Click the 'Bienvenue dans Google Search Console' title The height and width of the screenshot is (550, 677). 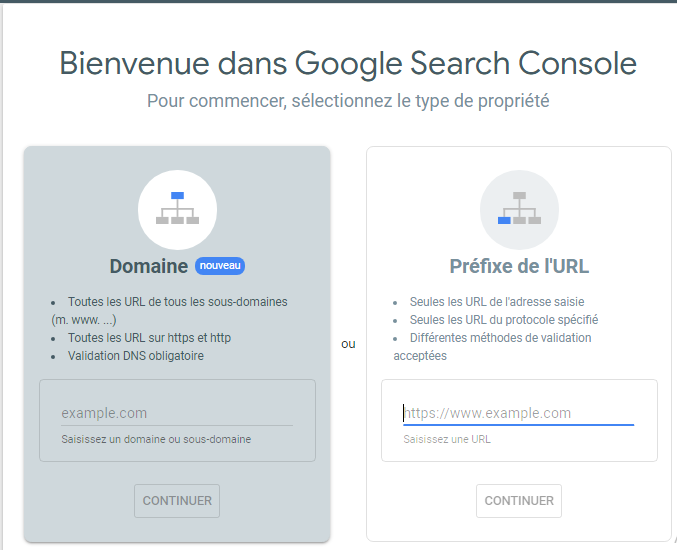348,64
